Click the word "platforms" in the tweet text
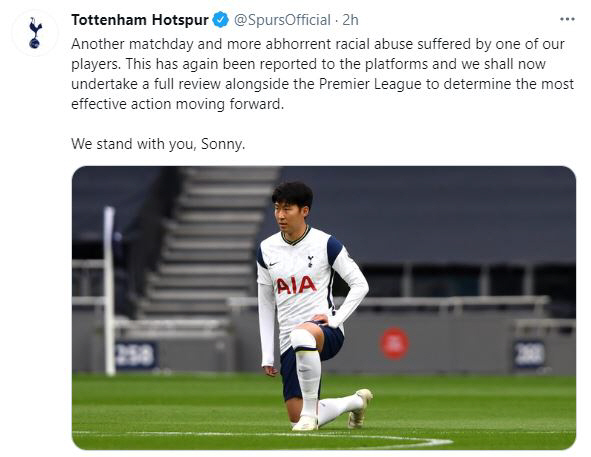 click(396, 64)
